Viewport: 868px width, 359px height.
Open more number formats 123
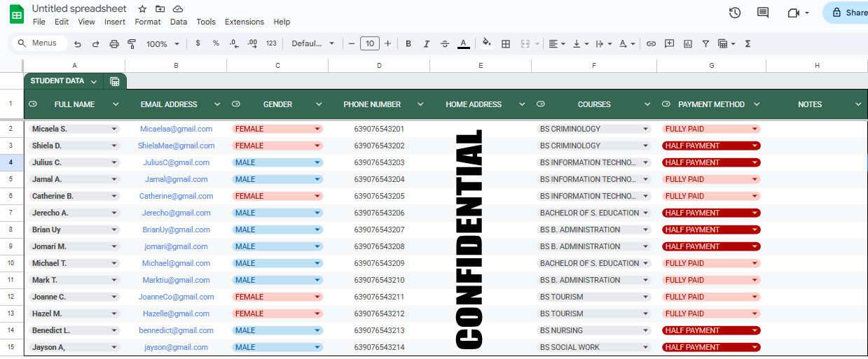point(271,43)
